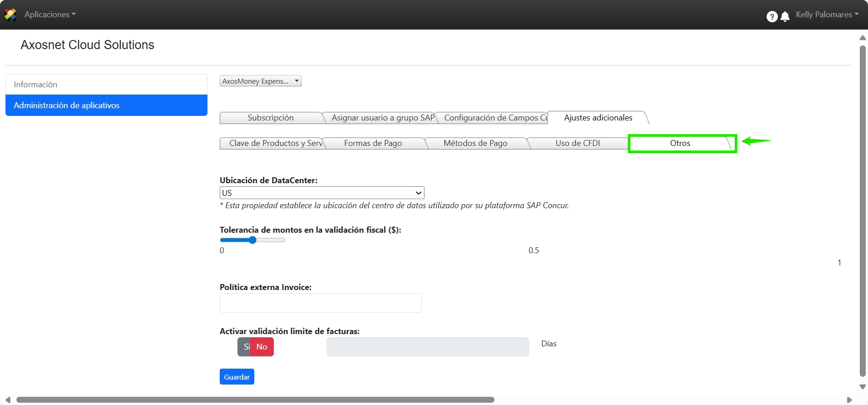This screenshot has width=868, height=405.
Task: Open the AxosMoney Expense application dropdown
Action: (x=260, y=81)
